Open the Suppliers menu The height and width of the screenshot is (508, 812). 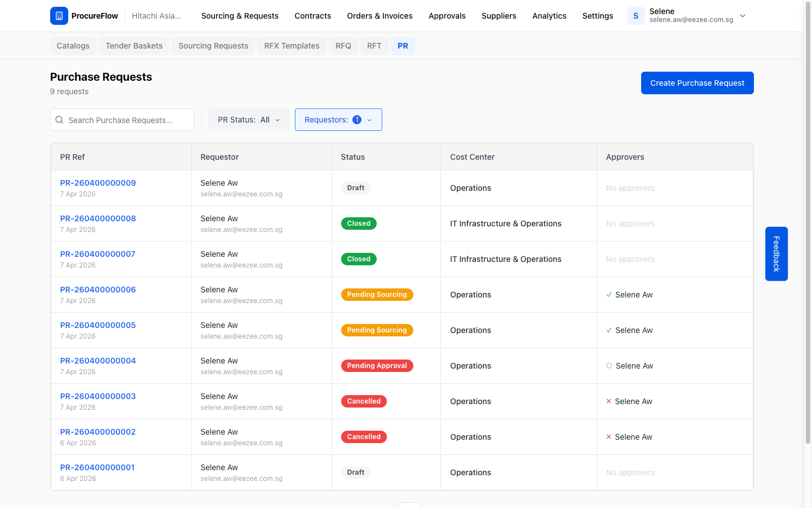click(499, 16)
